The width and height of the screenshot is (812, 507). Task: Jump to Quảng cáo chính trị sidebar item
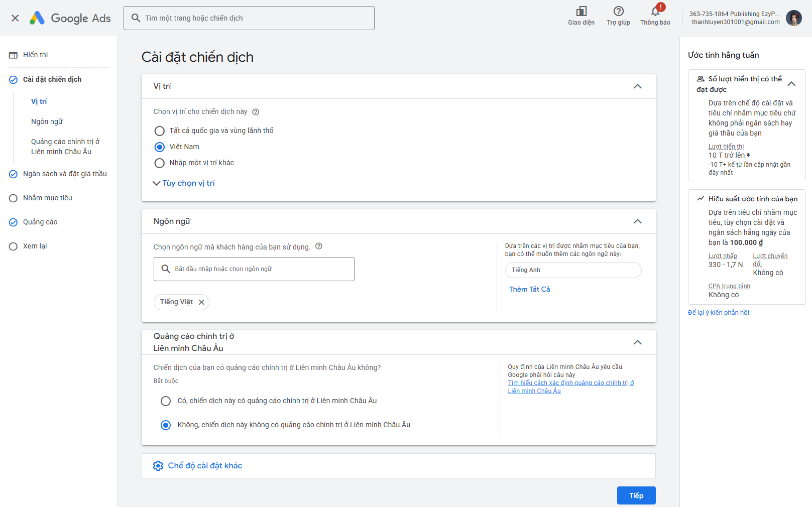(65, 147)
